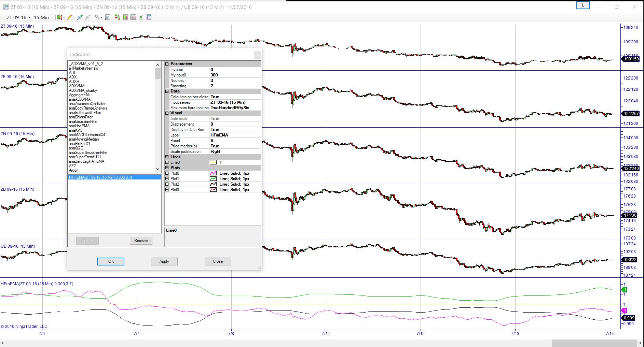The width and height of the screenshot is (644, 347).
Task: Toggle Price marker(s) value
Action: click(x=235, y=146)
